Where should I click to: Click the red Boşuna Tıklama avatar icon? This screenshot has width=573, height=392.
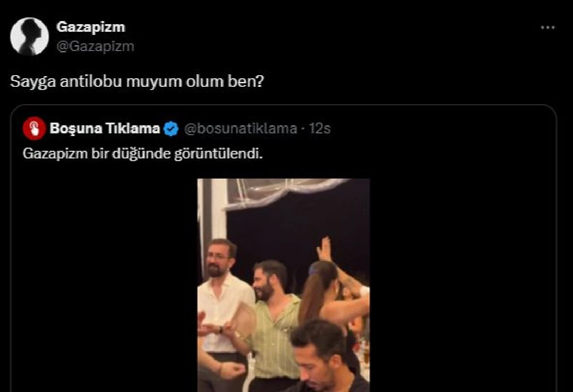(34, 129)
